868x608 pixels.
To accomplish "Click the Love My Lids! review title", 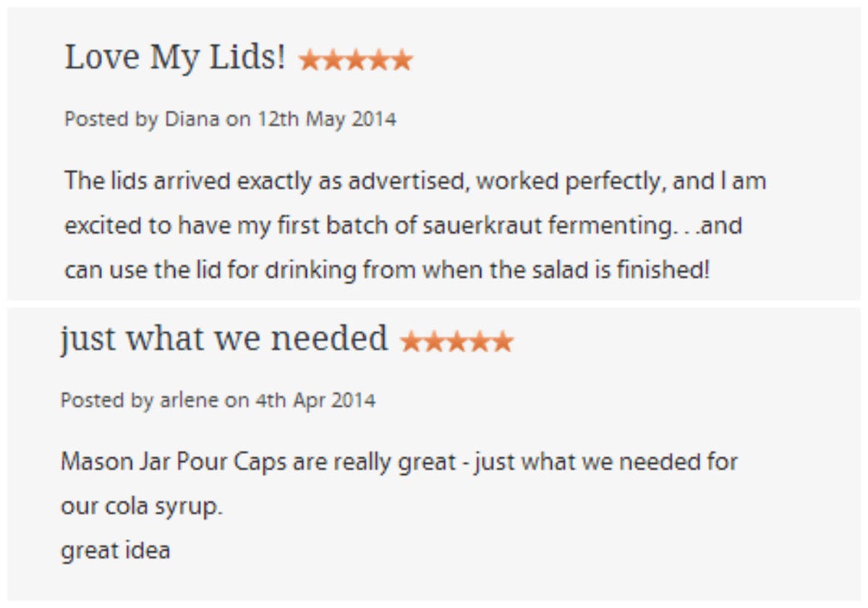I will tap(176, 57).
